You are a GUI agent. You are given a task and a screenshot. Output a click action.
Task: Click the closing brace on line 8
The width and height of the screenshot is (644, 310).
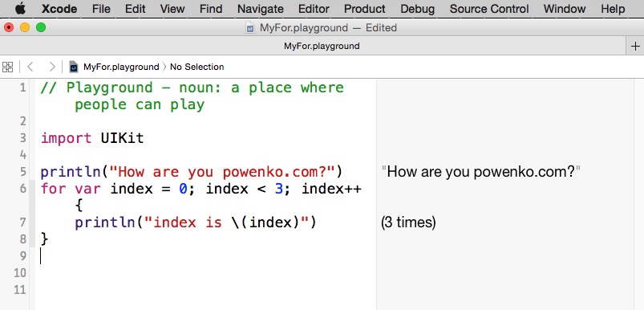pos(44,239)
